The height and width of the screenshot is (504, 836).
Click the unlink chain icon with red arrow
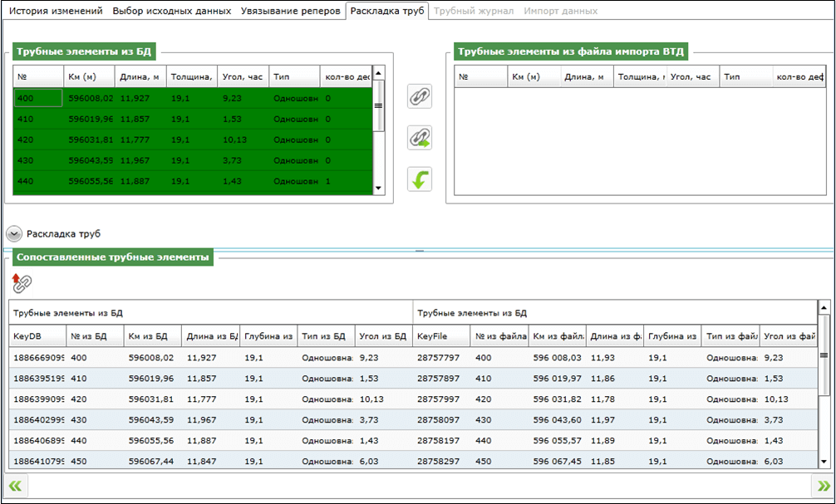pos(22,283)
